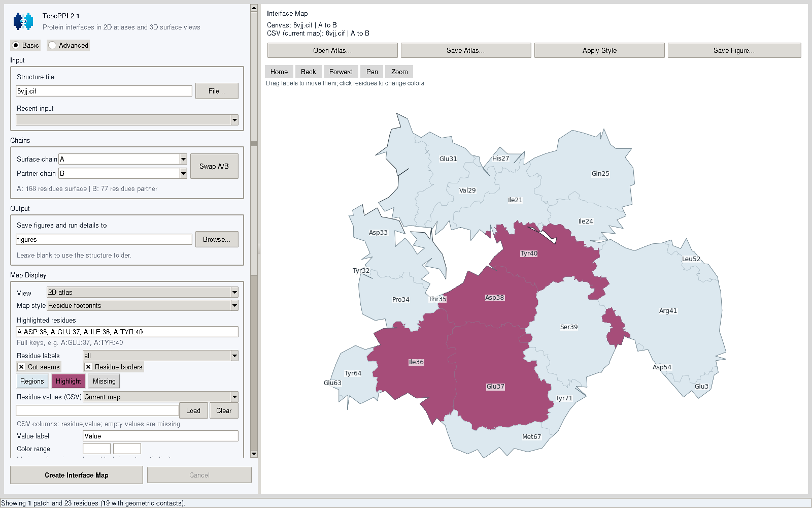The height and width of the screenshot is (508, 812).
Task: Click the Clear CSV button
Action: [x=224, y=410]
